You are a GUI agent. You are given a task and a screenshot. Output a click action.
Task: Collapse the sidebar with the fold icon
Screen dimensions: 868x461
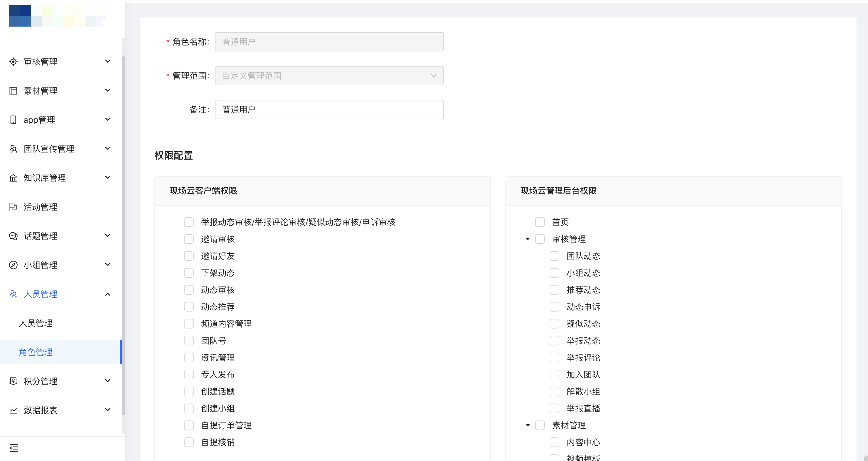click(14, 448)
